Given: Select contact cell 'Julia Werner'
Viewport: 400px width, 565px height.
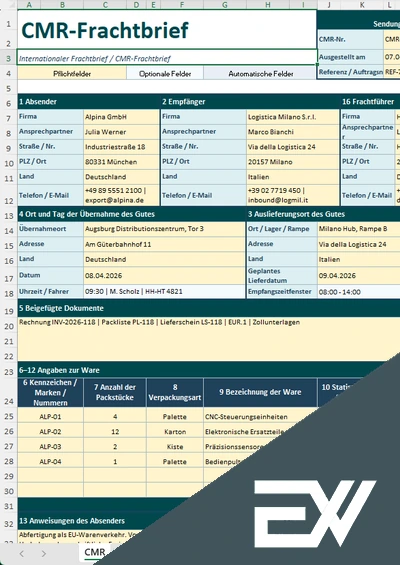Looking at the screenshot, I should [121, 132].
